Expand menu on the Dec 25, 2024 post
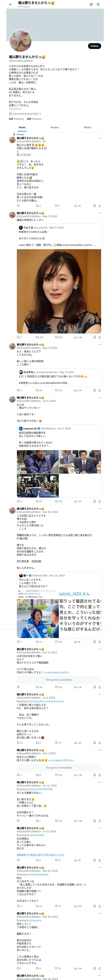Image resolution: width=110 pixels, height=980 pixels. tap(100, 509)
